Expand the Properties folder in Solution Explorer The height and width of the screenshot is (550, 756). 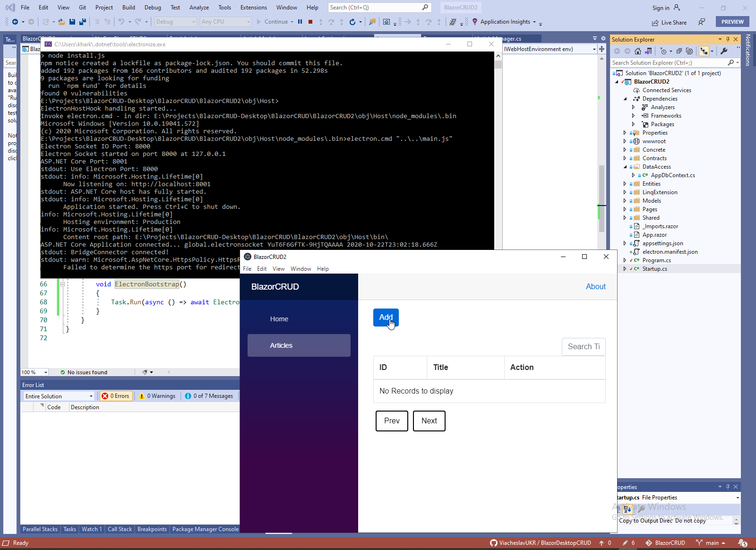[625, 133]
